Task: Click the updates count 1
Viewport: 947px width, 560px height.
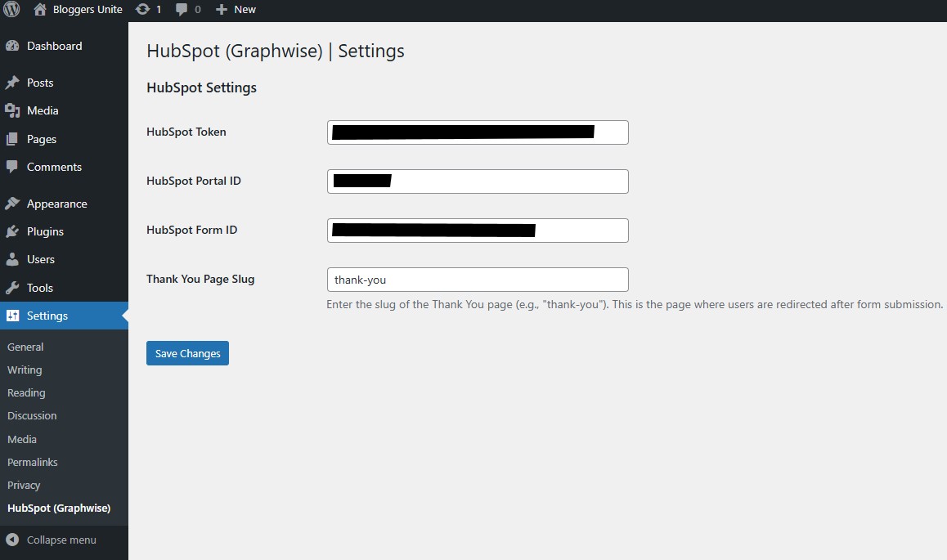Action: click(159, 10)
